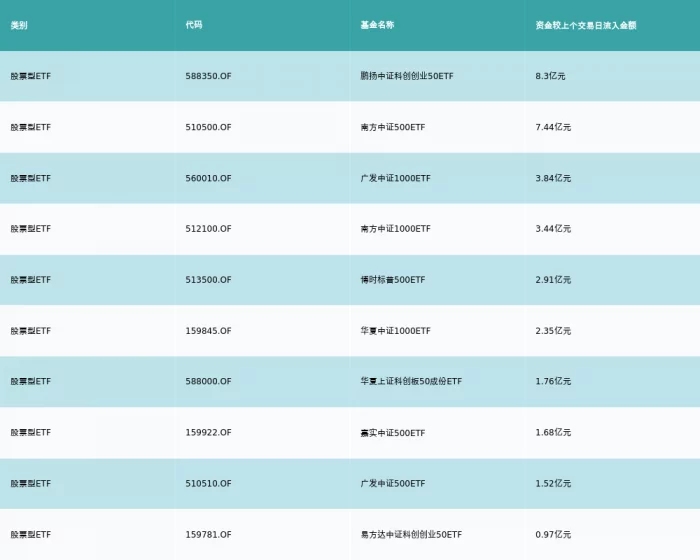Select fund name 鹏扬中证科创创业50ETF
Viewport: 700px width, 560px height.
click(407, 76)
